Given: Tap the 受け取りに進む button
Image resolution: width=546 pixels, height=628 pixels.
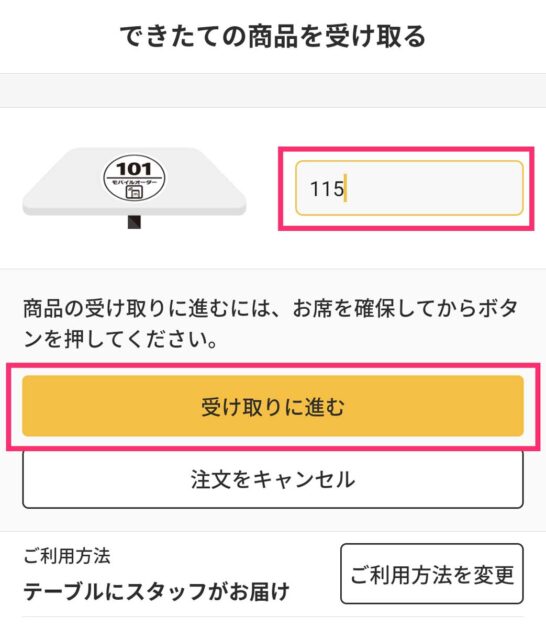Looking at the screenshot, I should 273,406.
